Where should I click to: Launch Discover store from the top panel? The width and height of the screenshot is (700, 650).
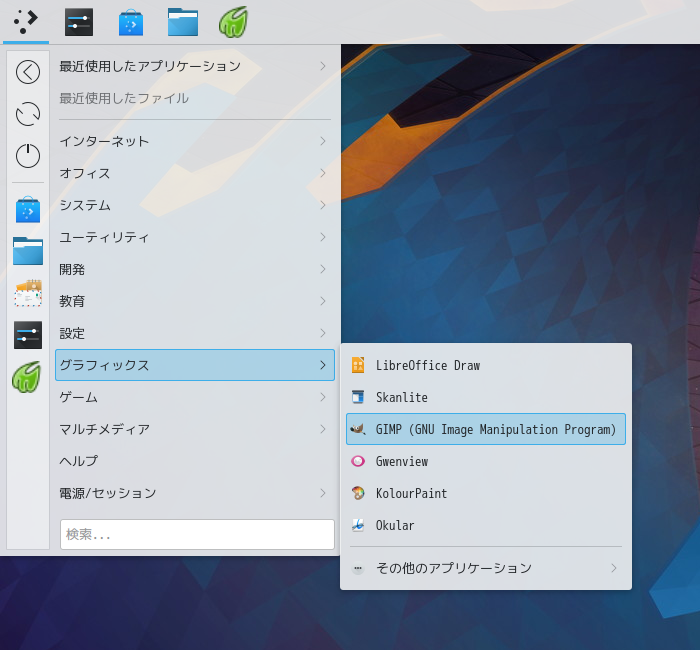pyautogui.click(x=131, y=22)
